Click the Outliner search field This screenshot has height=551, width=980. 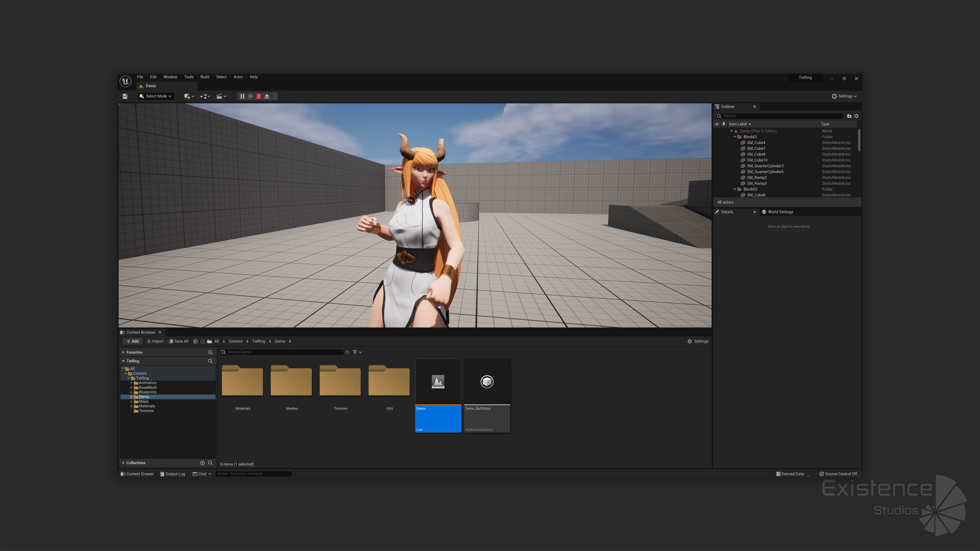click(780, 116)
